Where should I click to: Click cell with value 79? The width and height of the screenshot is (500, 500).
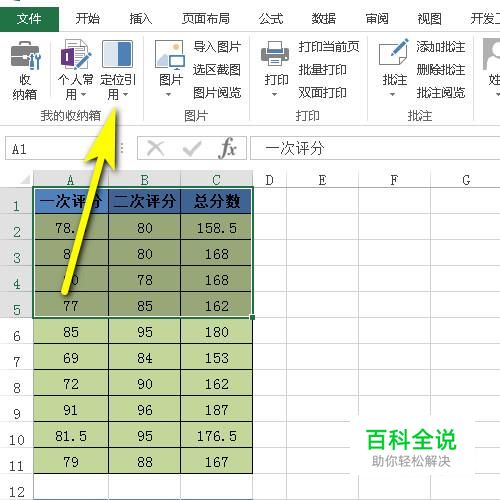(71, 461)
